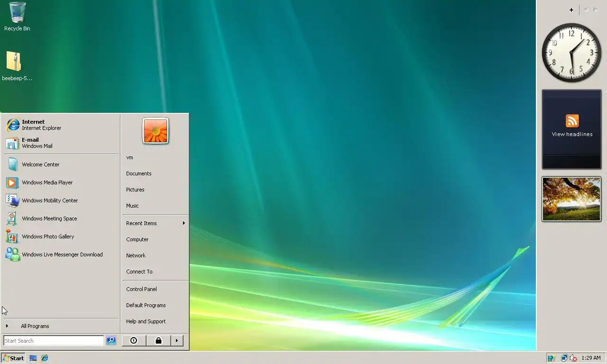Expand shutdown options arrow
Screen dimensions: 607x364
click(177, 340)
